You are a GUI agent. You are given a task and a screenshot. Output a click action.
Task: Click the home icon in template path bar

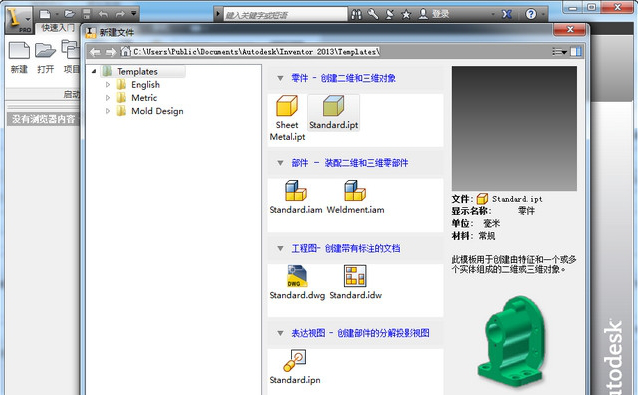pos(125,52)
